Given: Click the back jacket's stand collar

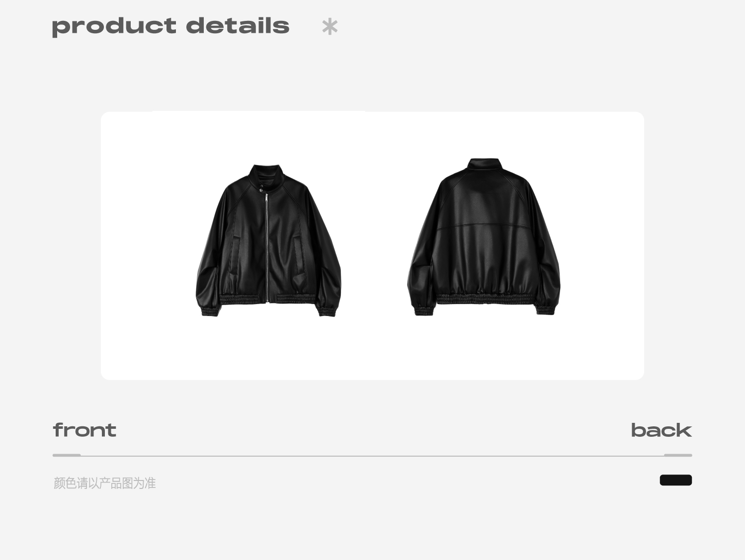Looking at the screenshot, I should pyautogui.click(x=484, y=164).
